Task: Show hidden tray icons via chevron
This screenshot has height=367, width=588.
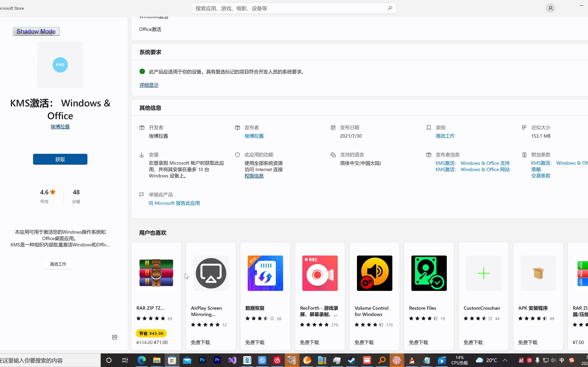Action: tap(505, 360)
